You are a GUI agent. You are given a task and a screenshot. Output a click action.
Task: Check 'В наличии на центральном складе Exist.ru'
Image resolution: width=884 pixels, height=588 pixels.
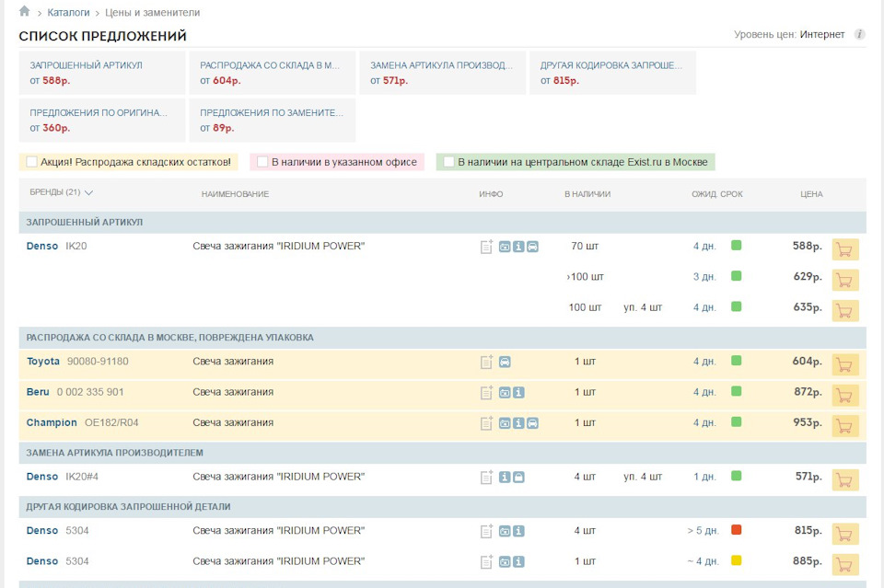point(448,162)
